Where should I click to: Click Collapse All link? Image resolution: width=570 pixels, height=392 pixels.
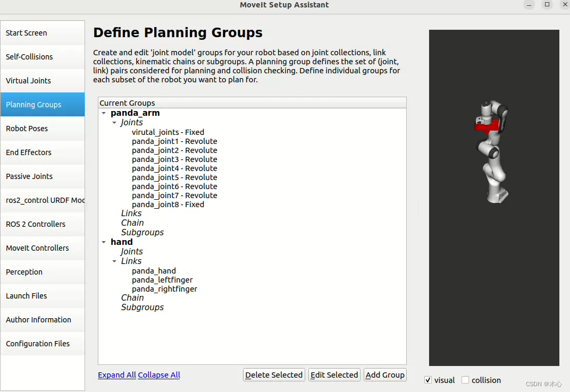pyautogui.click(x=159, y=375)
